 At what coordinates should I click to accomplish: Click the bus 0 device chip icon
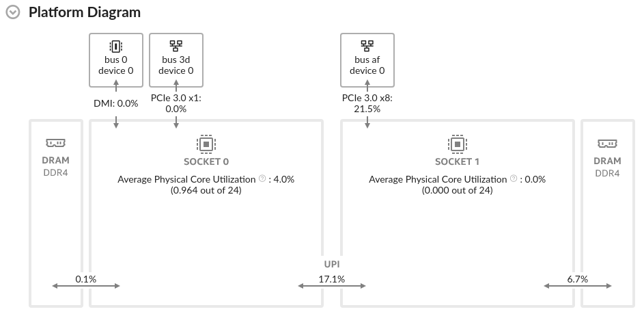pyautogui.click(x=116, y=46)
